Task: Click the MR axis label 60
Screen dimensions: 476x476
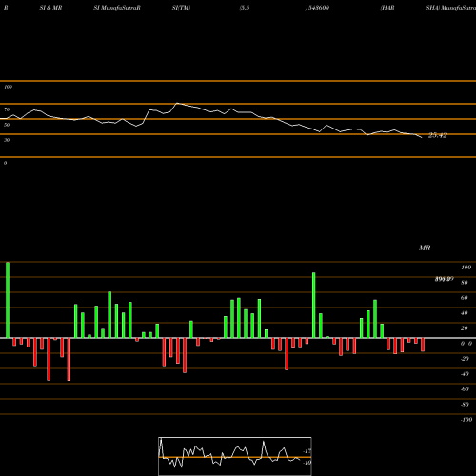Action: (x=465, y=298)
